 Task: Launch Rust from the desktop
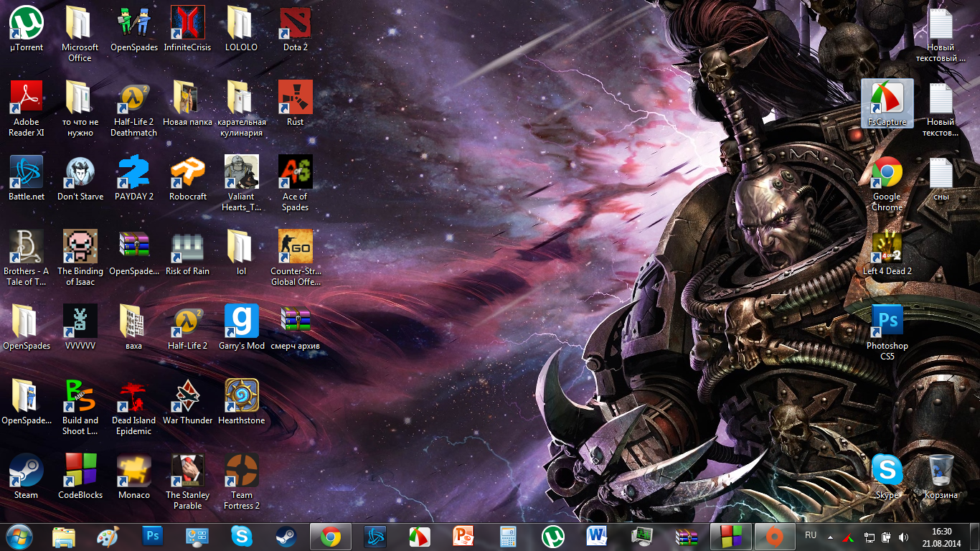[x=295, y=98]
